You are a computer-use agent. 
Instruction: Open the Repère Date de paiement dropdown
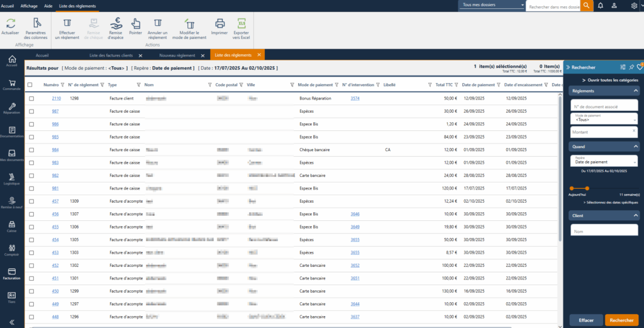604,161
